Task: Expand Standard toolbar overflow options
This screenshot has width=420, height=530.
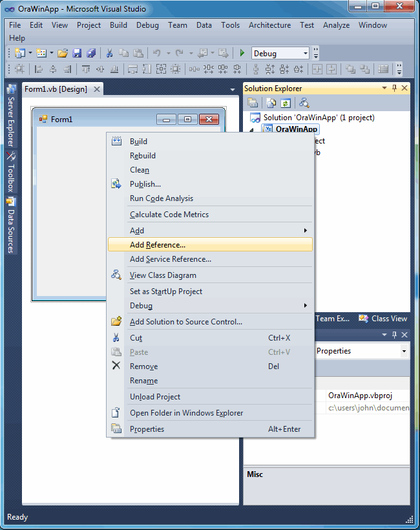Action: point(316,53)
